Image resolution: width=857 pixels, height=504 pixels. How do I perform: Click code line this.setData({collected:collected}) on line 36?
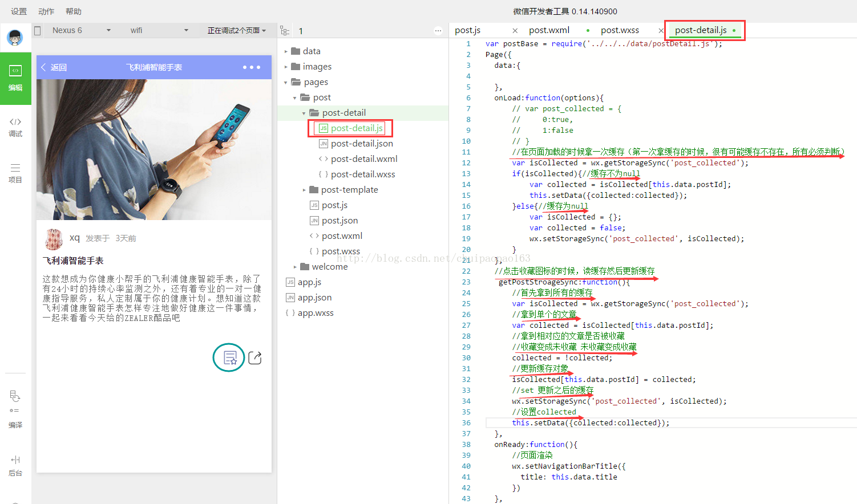[x=591, y=423]
